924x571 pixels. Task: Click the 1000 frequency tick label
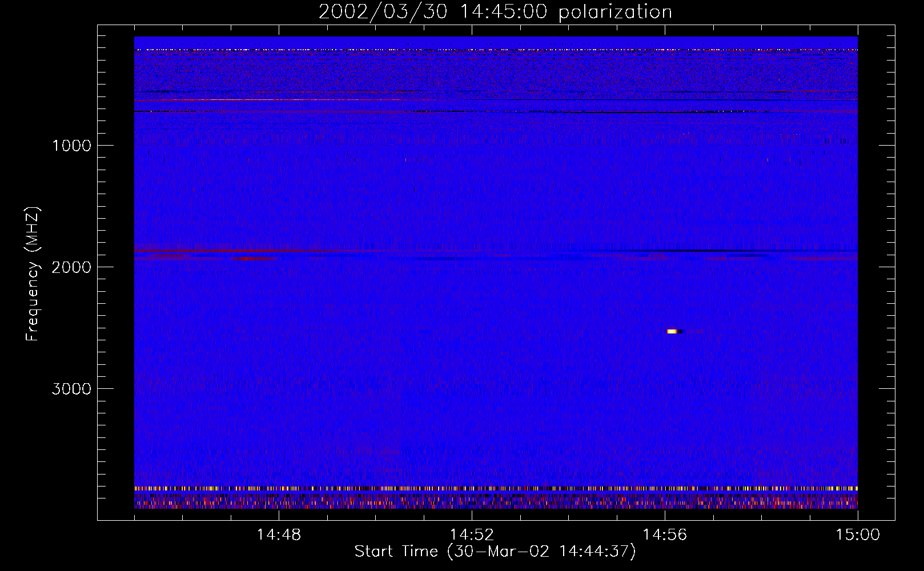pos(71,146)
